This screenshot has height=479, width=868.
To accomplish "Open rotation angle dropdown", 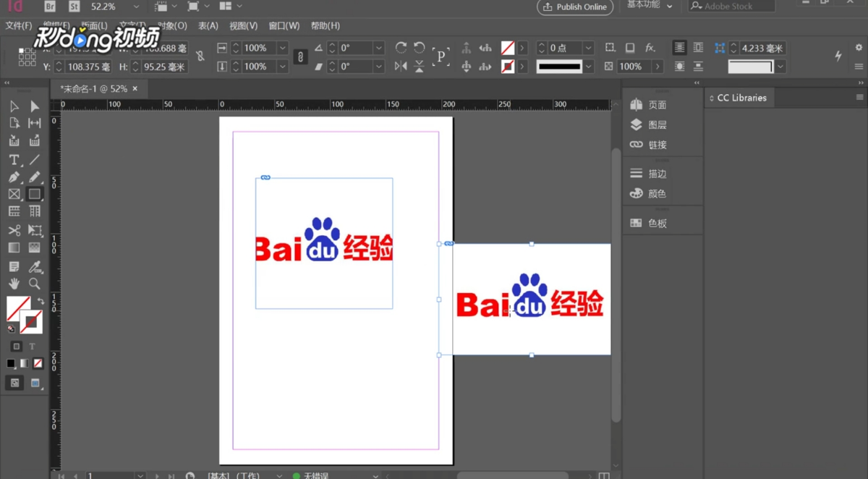I will coord(378,48).
